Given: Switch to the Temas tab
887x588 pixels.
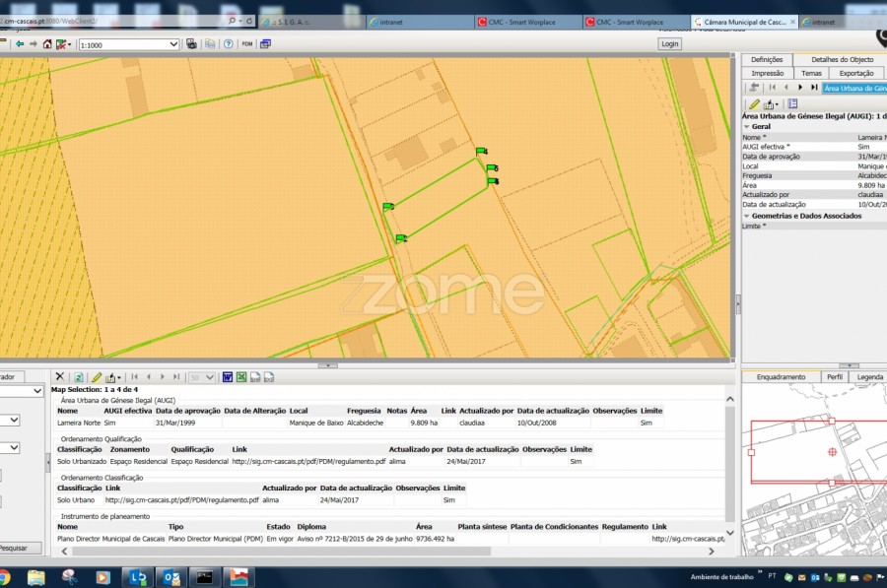Looking at the screenshot, I should coord(811,73).
